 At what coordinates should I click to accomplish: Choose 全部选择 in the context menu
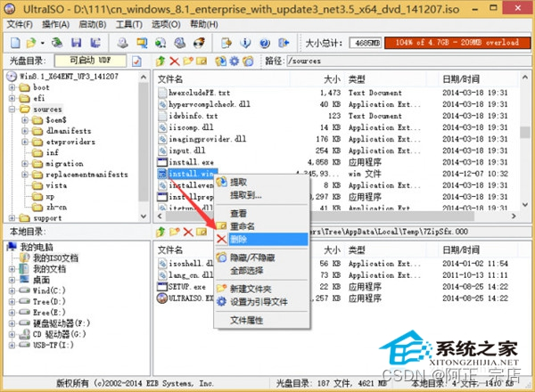[262, 271]
